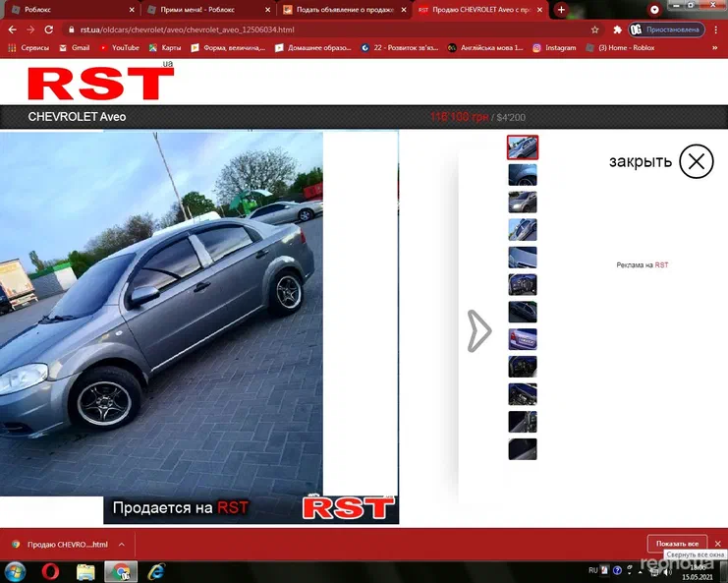728x583 pixels.
Task: Select the third thumbnail showing front of car
Action: (523, 203)
